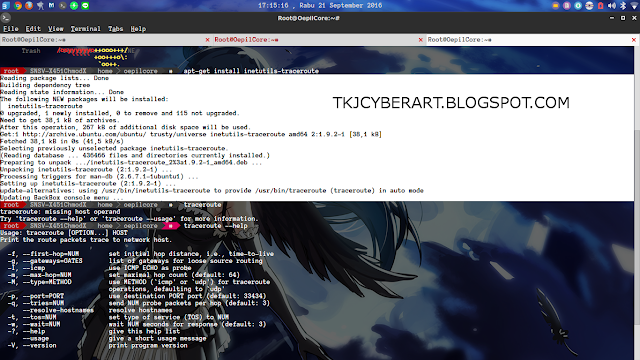This screenshot has width=640, height=360.
Task: Click the '-g, --gateways=GATES' option
Action: tap(45, 260)
